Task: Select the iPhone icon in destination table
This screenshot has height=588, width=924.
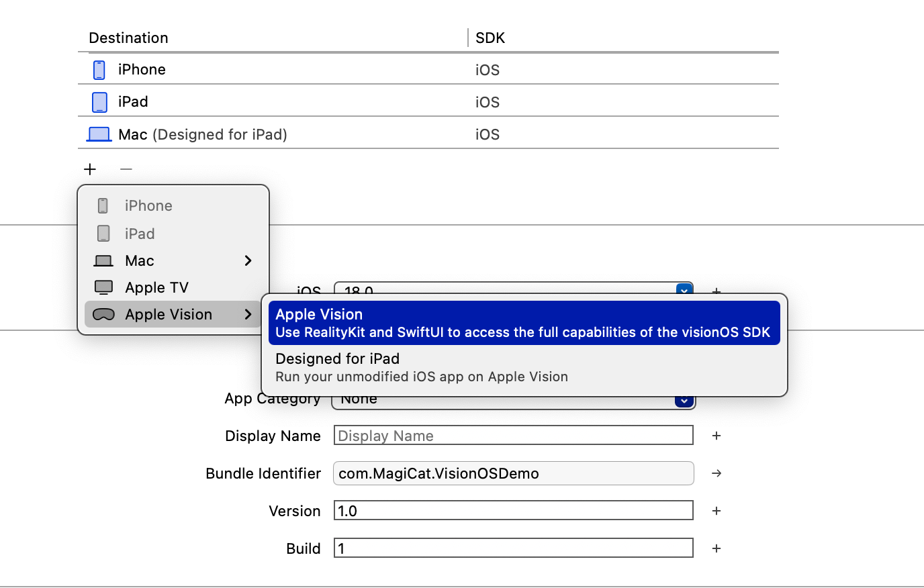Action: 99,70
